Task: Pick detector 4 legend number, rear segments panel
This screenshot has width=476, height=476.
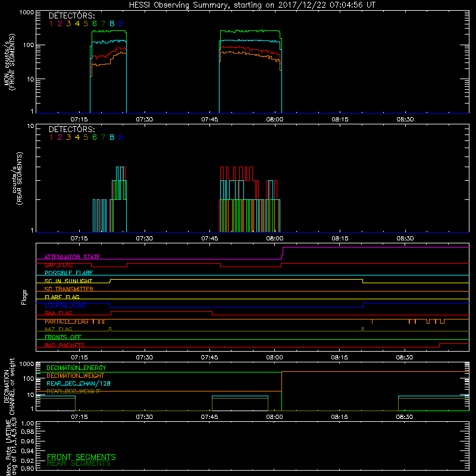Action: click(x=77, y=137)
